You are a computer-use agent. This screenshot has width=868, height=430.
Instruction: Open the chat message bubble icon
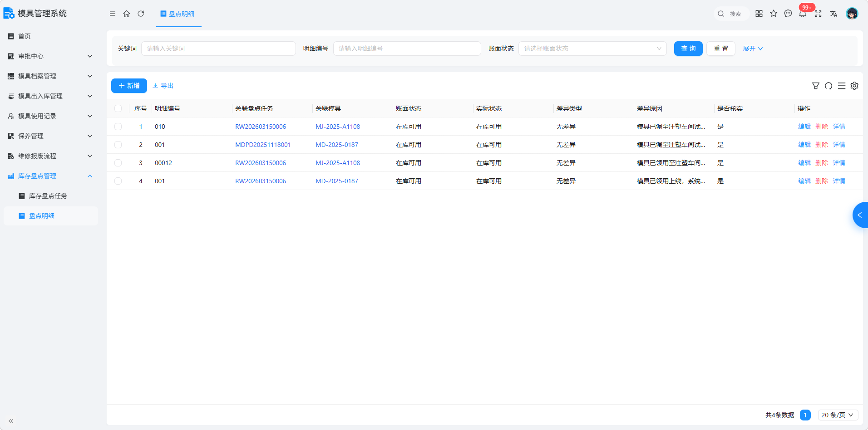(x=788, y=14)
